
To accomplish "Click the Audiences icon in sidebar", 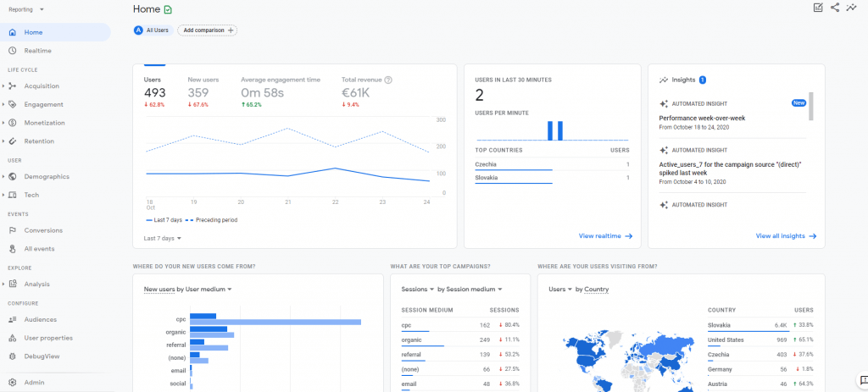I will (x=12, y=319).
